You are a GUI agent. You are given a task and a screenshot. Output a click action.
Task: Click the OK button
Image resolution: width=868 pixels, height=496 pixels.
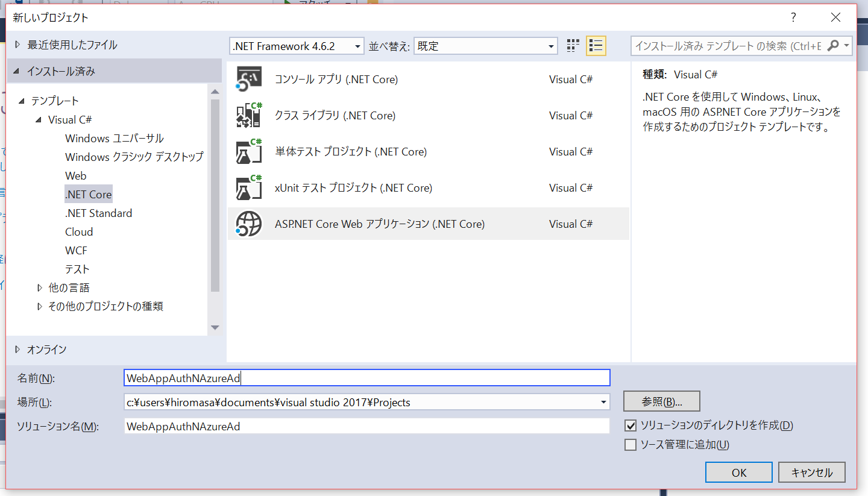coord(738,472)
